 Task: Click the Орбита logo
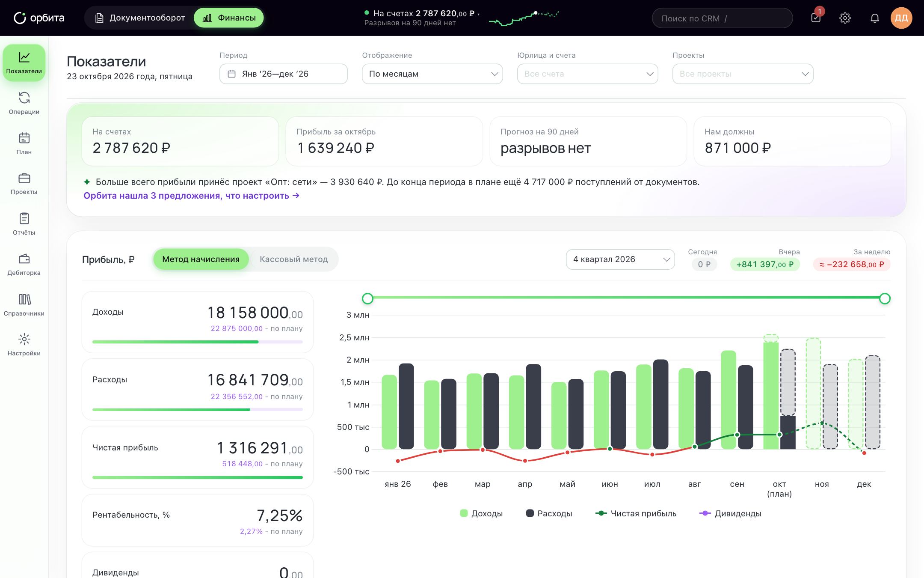point(39,18)
